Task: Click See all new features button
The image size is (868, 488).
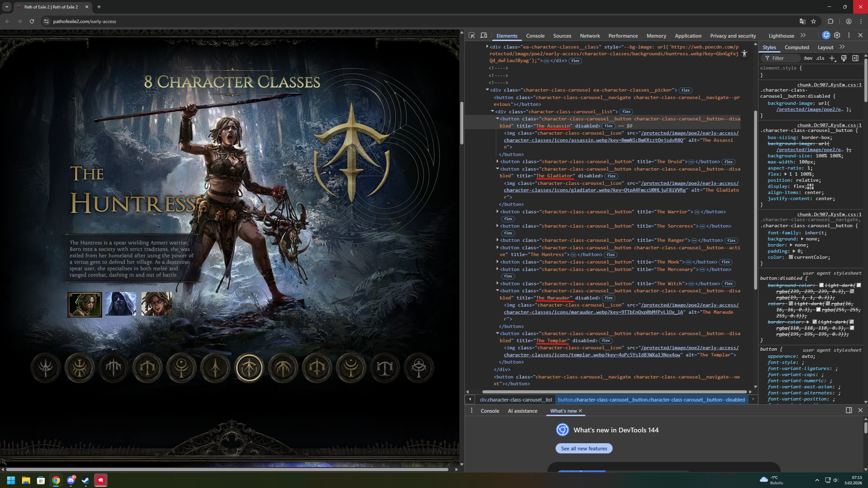Action: point(584,448)
